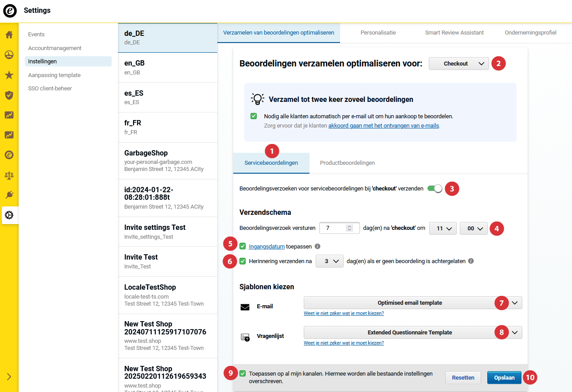
Task: Click the days number input field
Action: (x=333, y=228)
